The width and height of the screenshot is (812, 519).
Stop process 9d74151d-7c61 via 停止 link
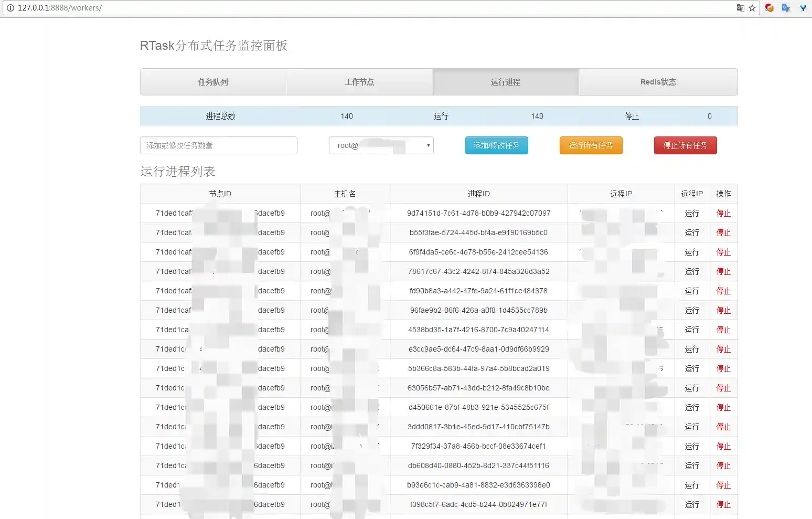click(x=723, y=213)
